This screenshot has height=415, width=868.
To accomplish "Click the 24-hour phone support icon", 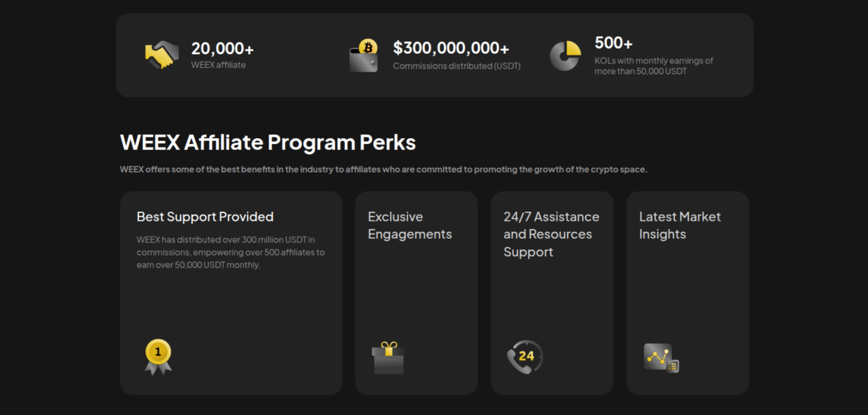I will [x=525, y=357].
